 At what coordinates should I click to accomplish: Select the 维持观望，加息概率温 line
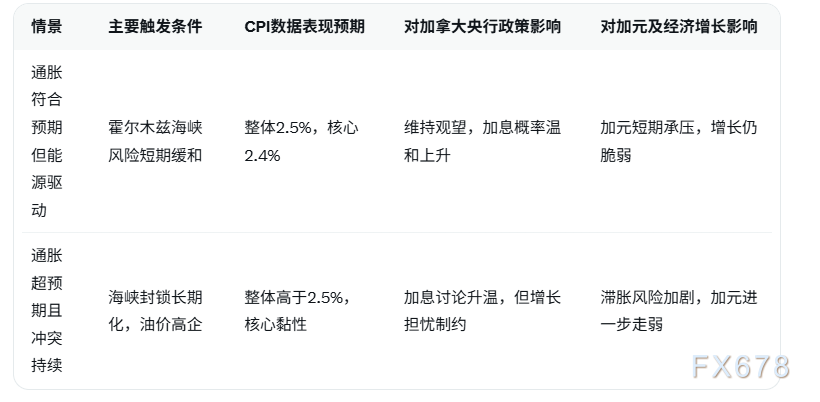point(482,127)
